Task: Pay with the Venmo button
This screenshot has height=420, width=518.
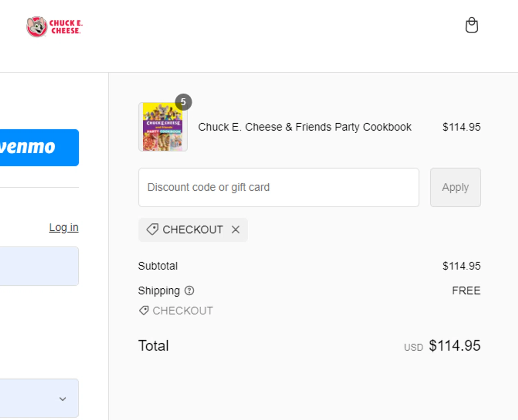Action: 38,147
